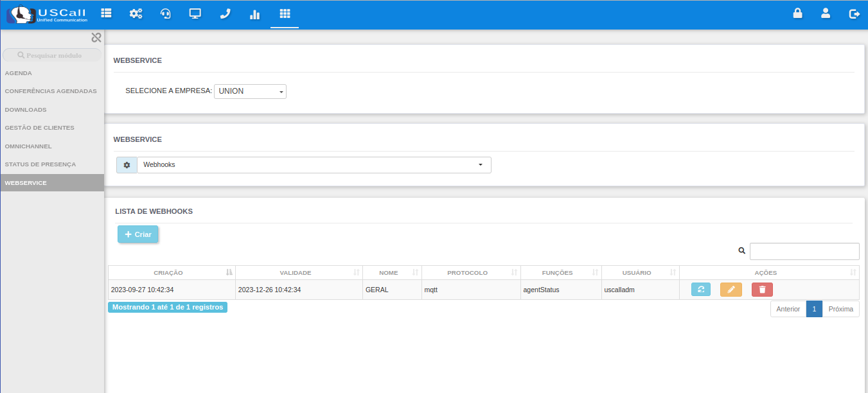Sort table by VALIDADE column
Image resolution: width=868 pixels, height=393 pixels.
299,273
